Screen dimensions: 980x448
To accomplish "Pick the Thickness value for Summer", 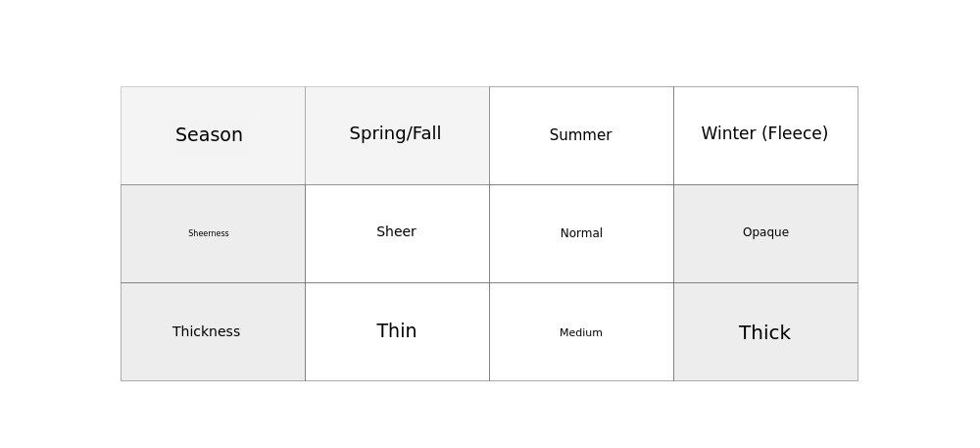I will 581,331.
